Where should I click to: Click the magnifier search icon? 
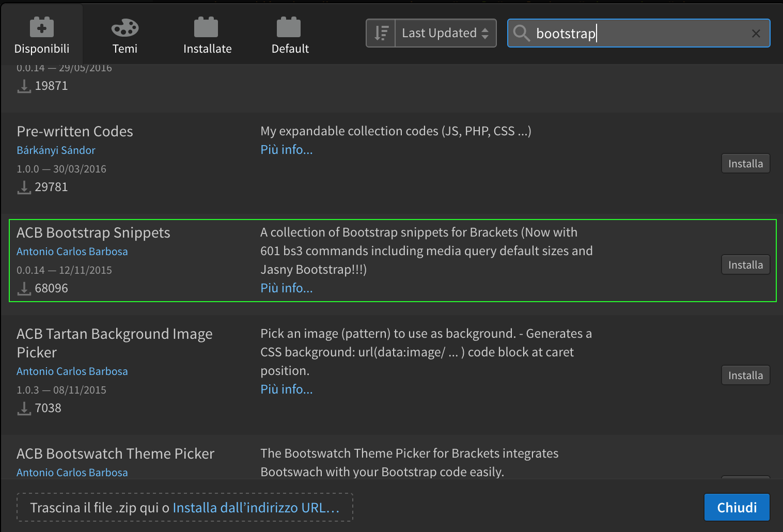(522, 33)
